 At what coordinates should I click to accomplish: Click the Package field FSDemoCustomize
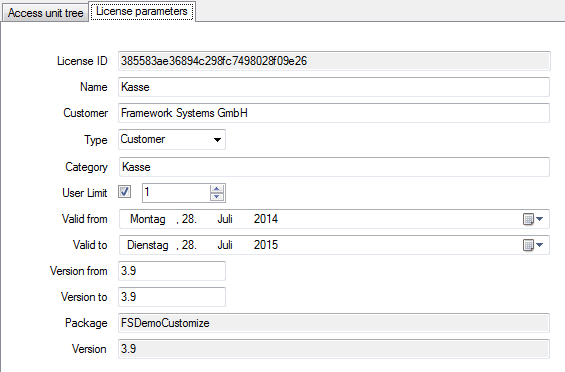click(x=334, y=323)
